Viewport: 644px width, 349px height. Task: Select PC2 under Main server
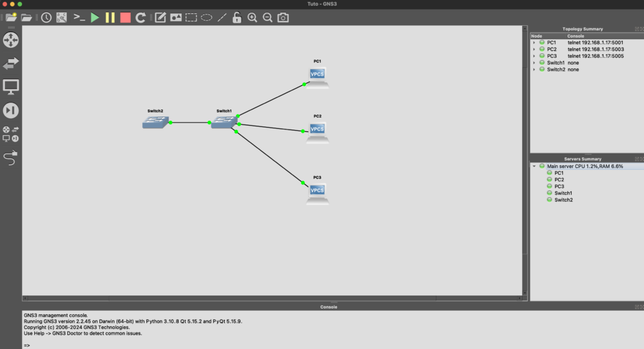click(559, 180)
